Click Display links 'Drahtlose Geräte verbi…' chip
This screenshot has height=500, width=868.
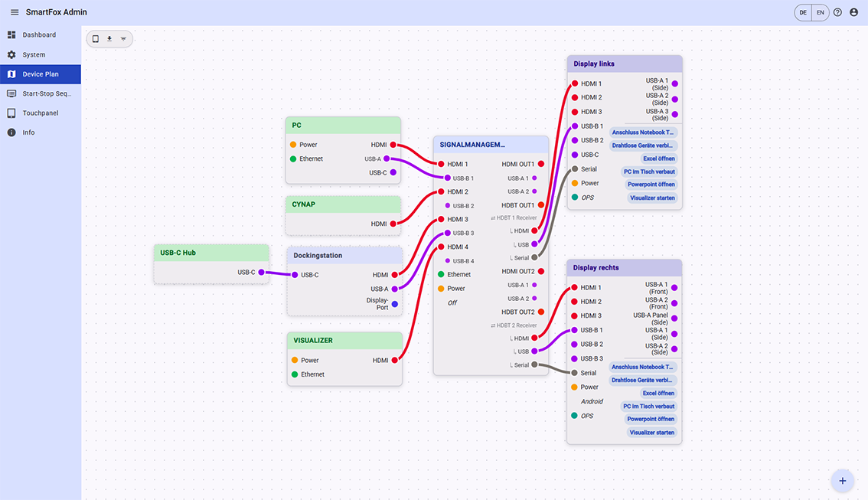coord(643,145)
